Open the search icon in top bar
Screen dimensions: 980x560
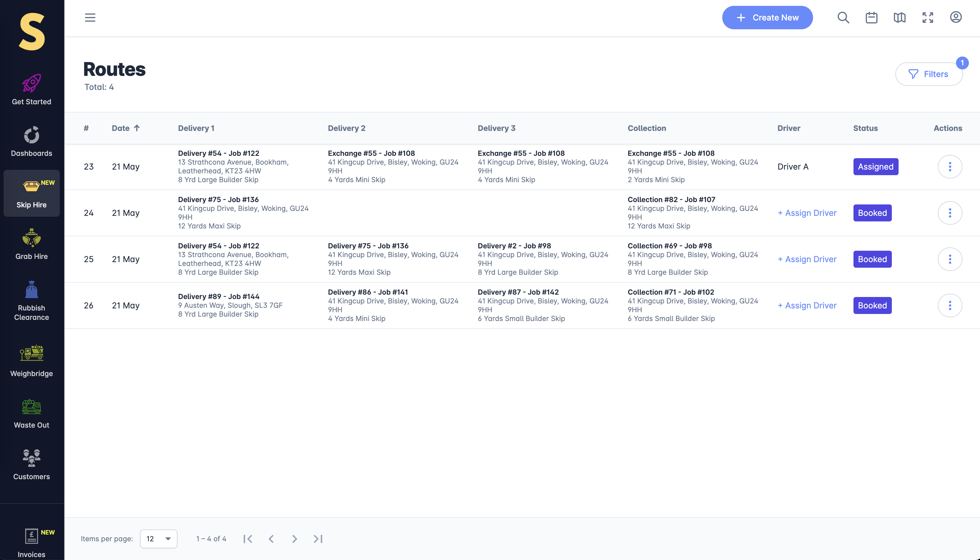click(843, 18)
